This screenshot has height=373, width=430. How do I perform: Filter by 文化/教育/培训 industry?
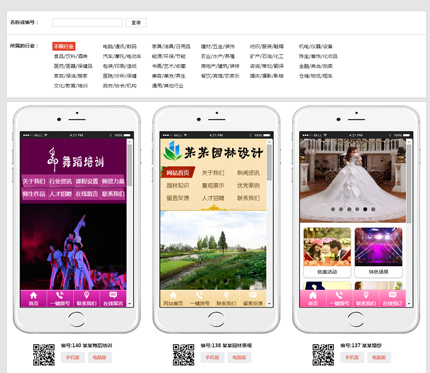(71, 86)
